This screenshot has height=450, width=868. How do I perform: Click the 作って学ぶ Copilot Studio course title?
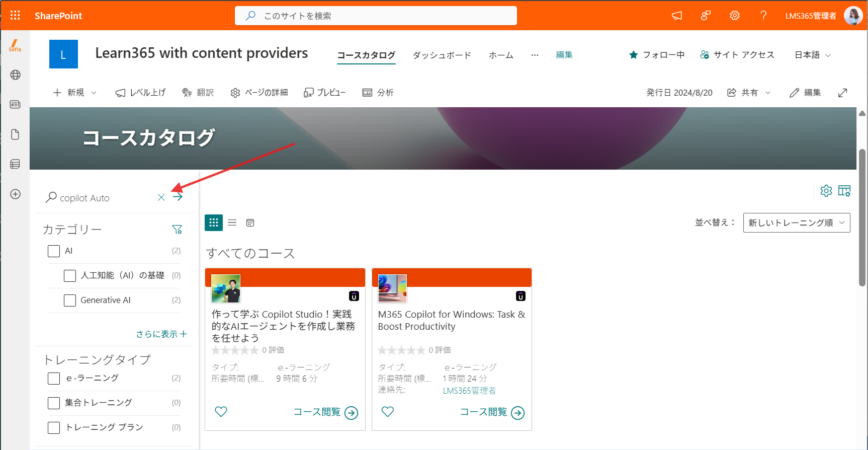(x=283, y=326)
